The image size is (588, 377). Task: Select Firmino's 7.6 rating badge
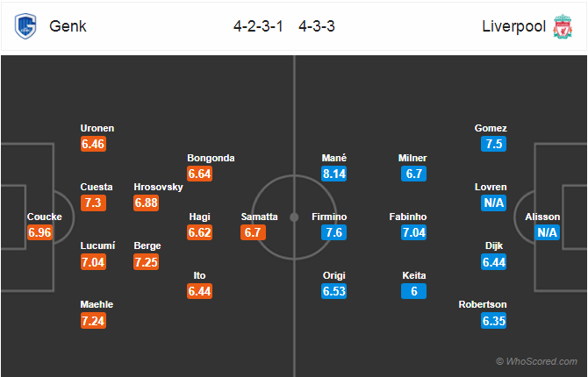coord(333,232)
